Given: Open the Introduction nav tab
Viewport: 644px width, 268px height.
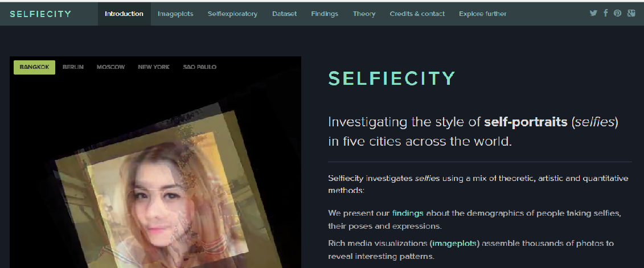Looking at the screenshot, I should point(124,14).
